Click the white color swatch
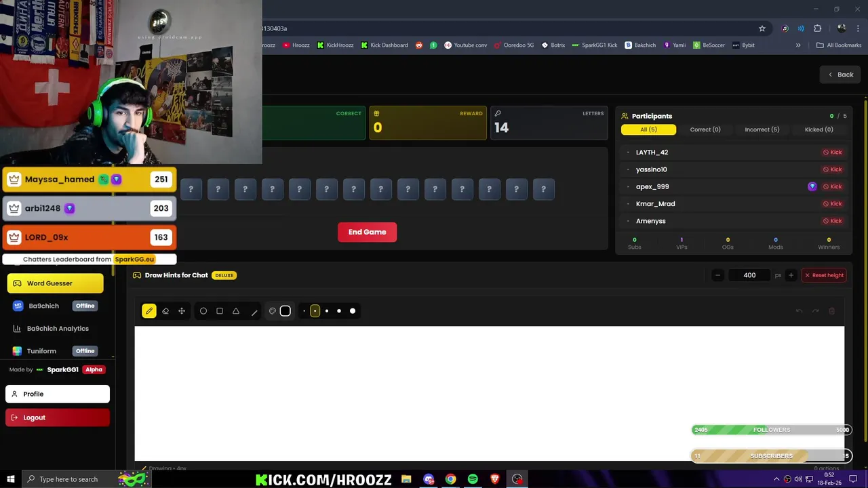Viewport: 868px width, 488px height. point(285,311)
